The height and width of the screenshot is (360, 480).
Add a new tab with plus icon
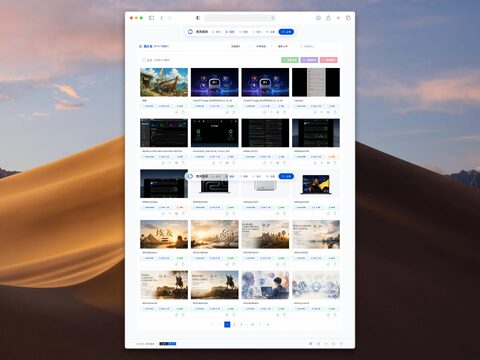pyautogui.click(x=338, y=18)
